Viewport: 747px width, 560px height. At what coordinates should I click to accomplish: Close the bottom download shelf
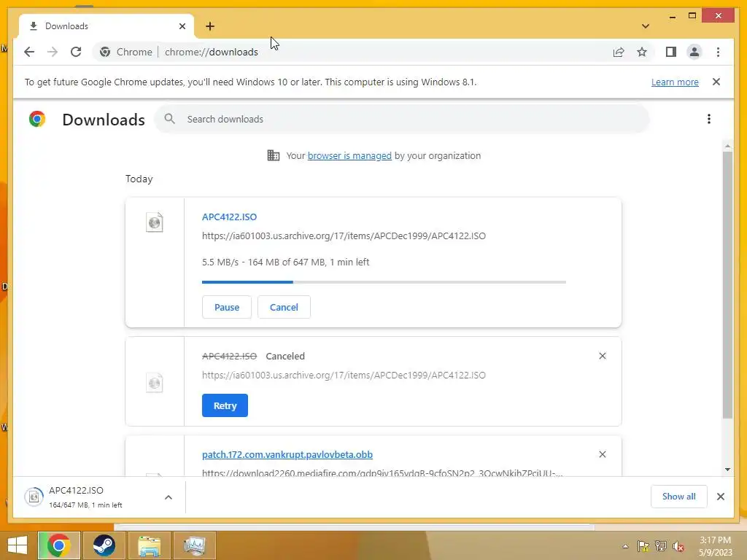pyautogui.click(x=720, y=497)
